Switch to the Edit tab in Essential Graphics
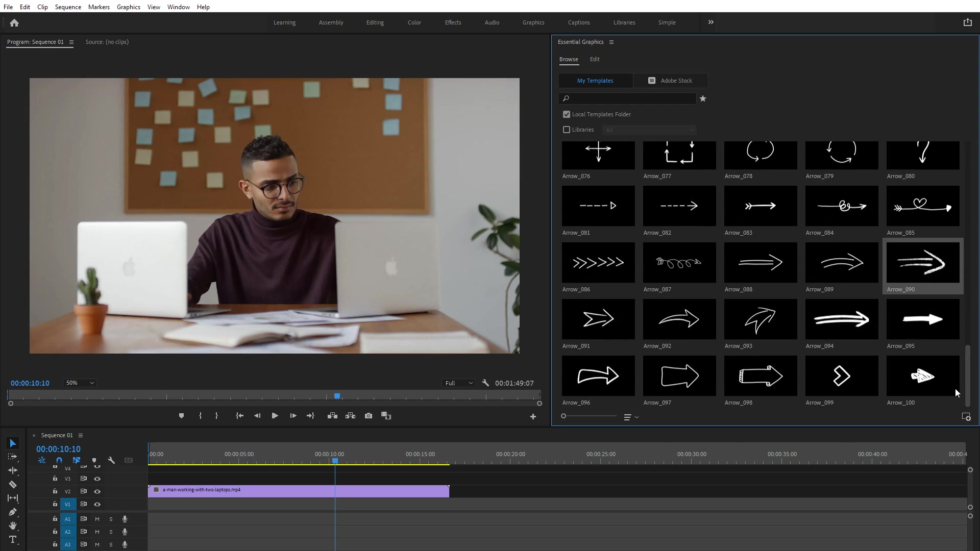The height and width of the screenshot is (551, 980). point(594,59)
